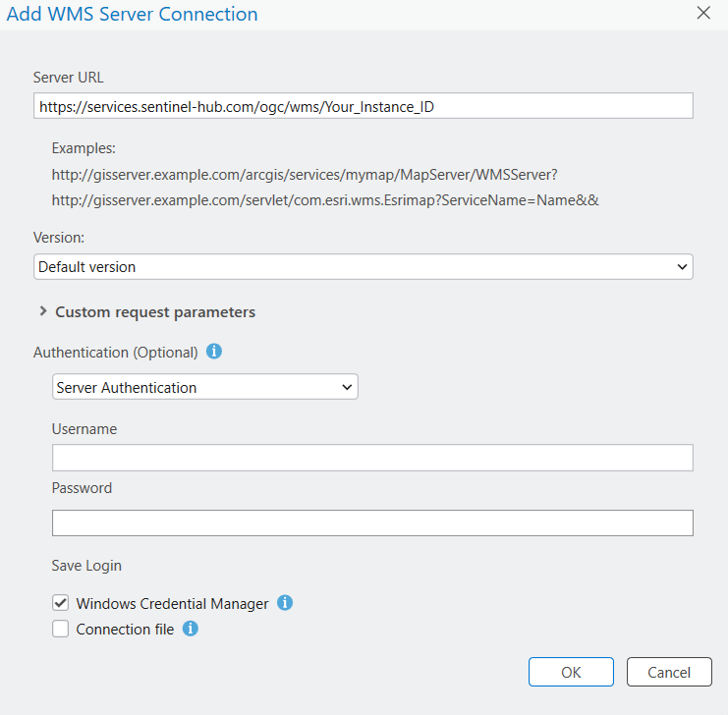728x715 pixels.
Task: Click into the Server URL input field
Action: tap(364, 106)
